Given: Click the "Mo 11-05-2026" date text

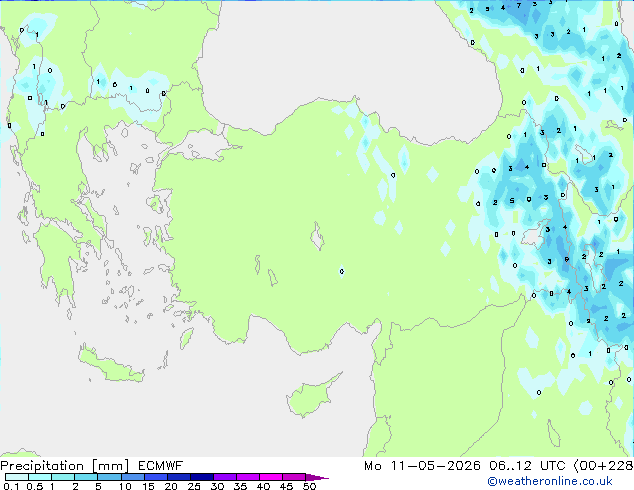Looking at the screenshot, I should pos(422,466).
